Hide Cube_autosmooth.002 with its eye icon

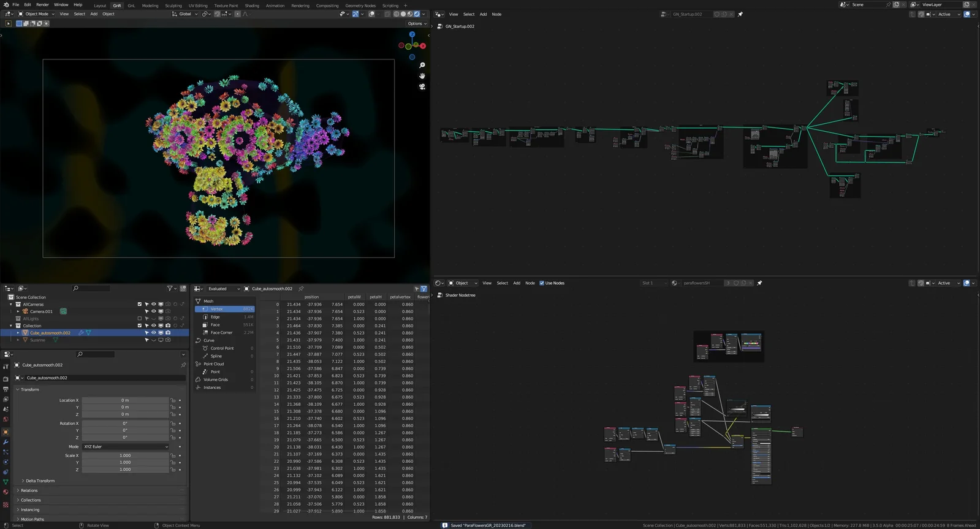[154, 333]
